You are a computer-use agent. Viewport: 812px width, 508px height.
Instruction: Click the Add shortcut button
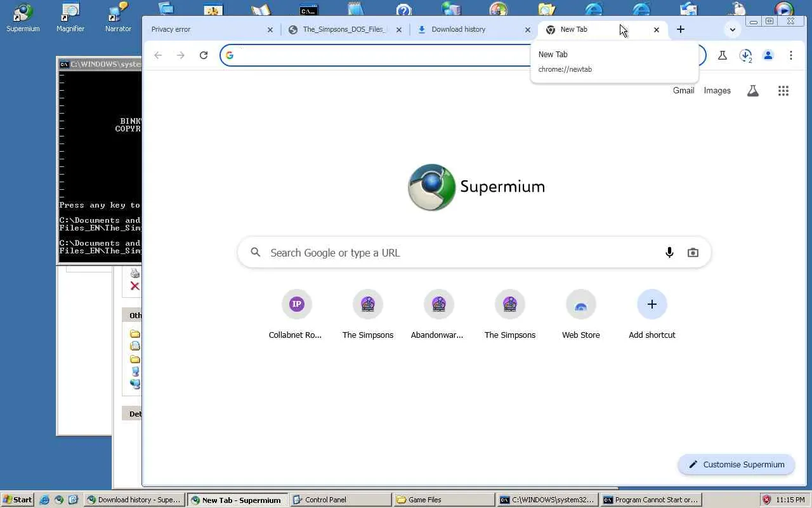tap(652, 314)
